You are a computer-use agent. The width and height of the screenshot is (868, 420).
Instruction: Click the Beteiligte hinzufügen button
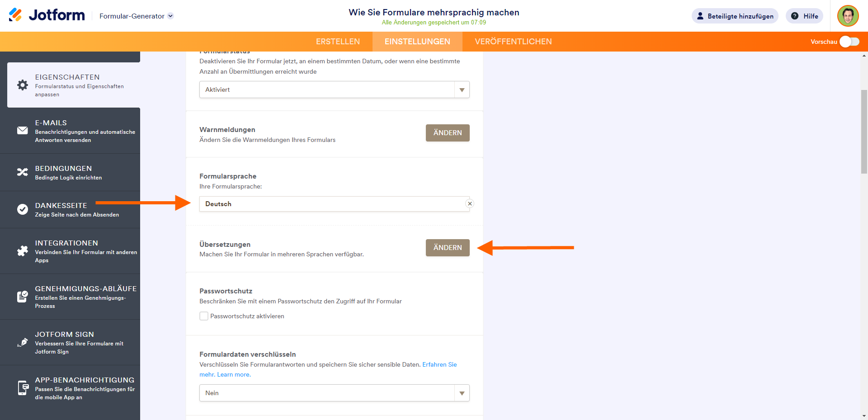tap(735, 16)
